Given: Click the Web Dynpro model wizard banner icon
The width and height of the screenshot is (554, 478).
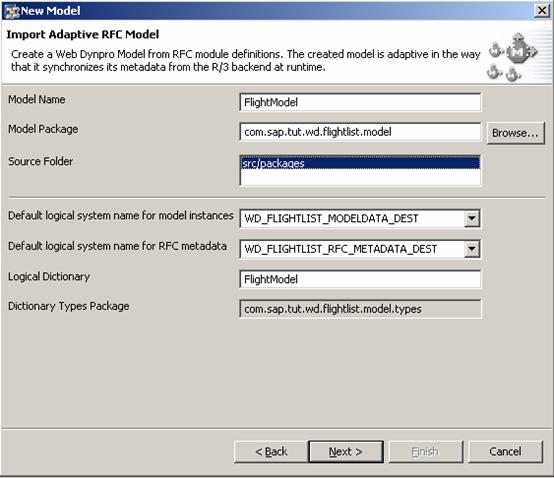Looking at the screenshot, I should tap(513, 57).
